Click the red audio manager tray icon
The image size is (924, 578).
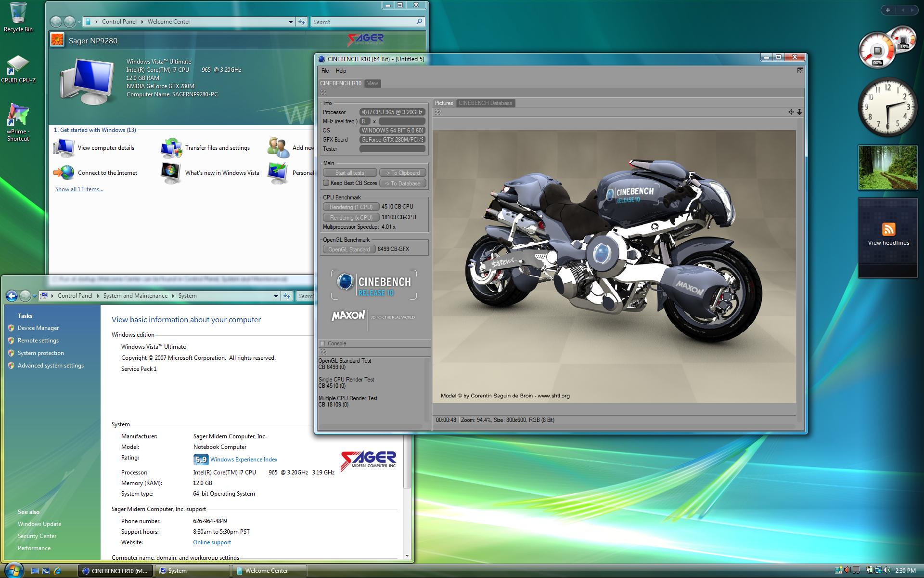[x=847, y=570]
